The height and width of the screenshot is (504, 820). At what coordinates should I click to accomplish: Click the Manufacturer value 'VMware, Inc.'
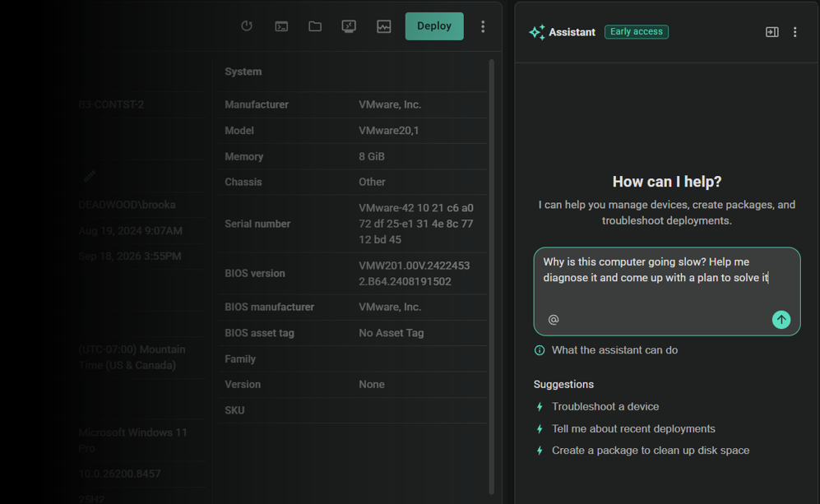point(390,104)
